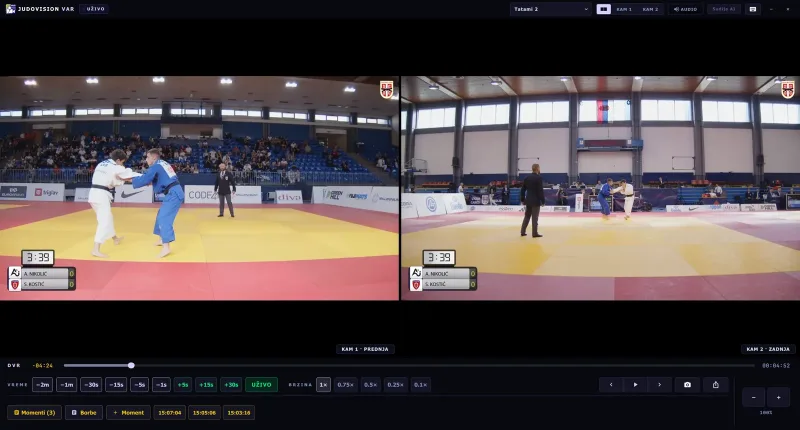Viewport: 800px width, 430px height.
Task: Set playback speed to 0.5×
Action: (370, 385)
